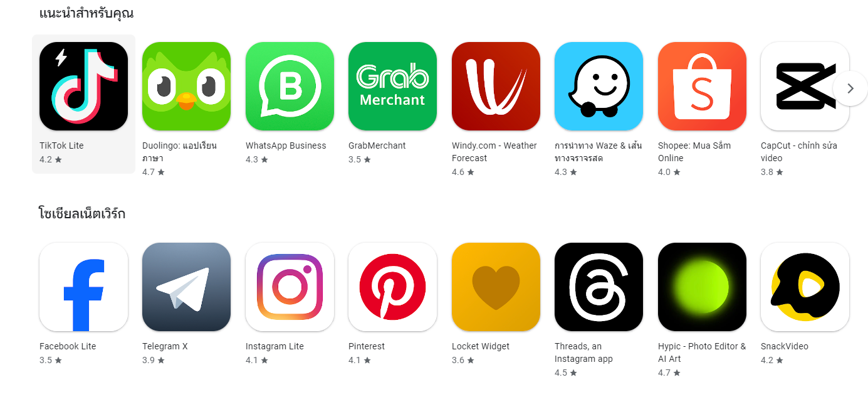This screenshot has height=397, width=868.
Task: Open the Shopee shopping bag icon
Action: click(x=702, y=86)
